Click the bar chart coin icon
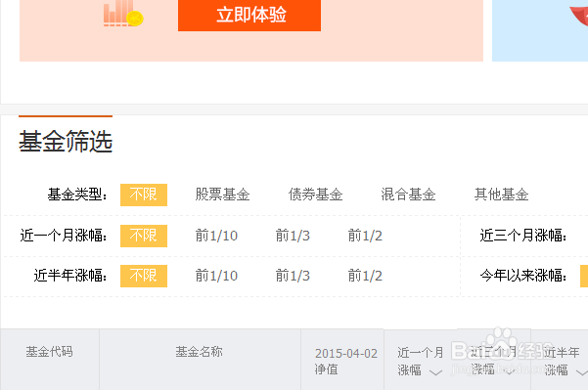The height and width of the screenshot is (390, 588). click(123, 14)
